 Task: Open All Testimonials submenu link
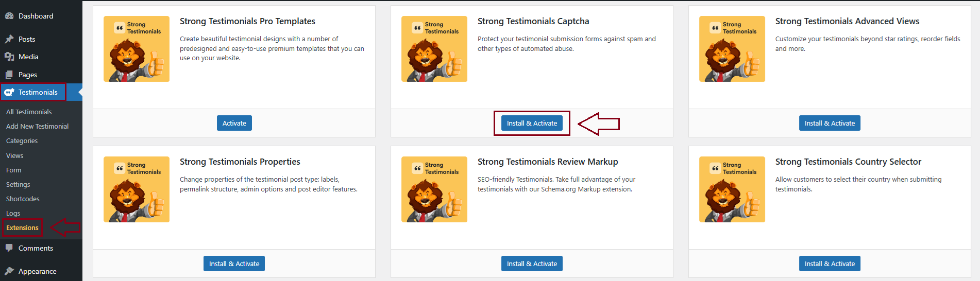[x=29, y=112]
